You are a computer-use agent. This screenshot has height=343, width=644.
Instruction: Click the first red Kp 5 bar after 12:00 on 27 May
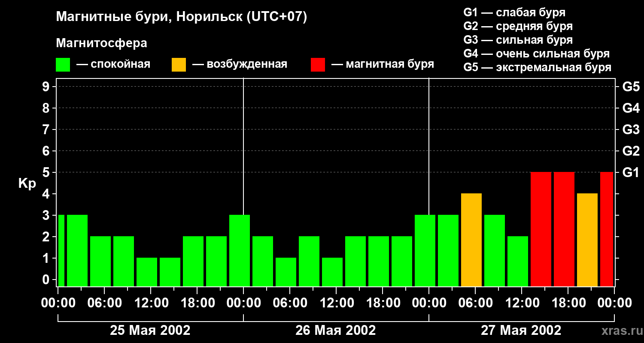[541, 229]
